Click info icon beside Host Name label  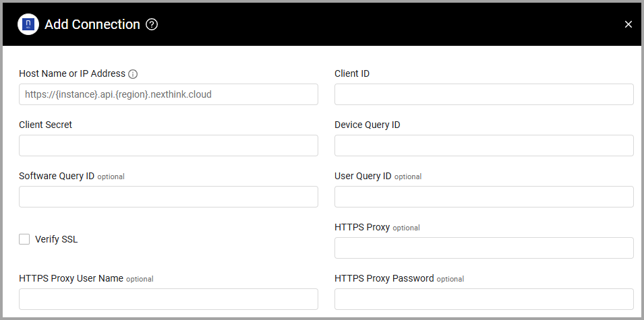[133, 74]
